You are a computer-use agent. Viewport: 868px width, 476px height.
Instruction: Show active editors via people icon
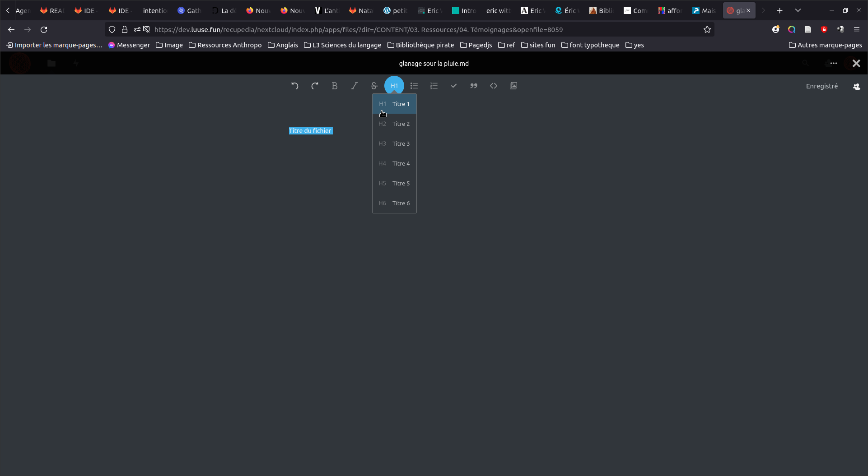point(857,86)
